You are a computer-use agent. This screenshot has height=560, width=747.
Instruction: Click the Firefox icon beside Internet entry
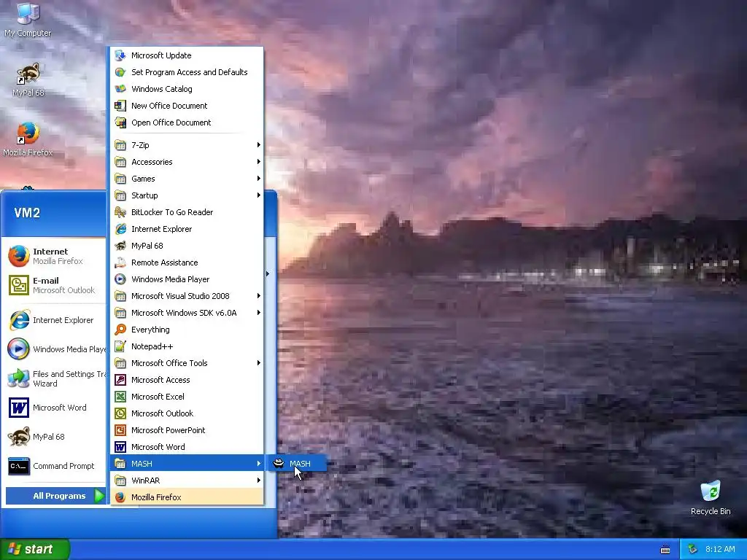coord(18,256)
